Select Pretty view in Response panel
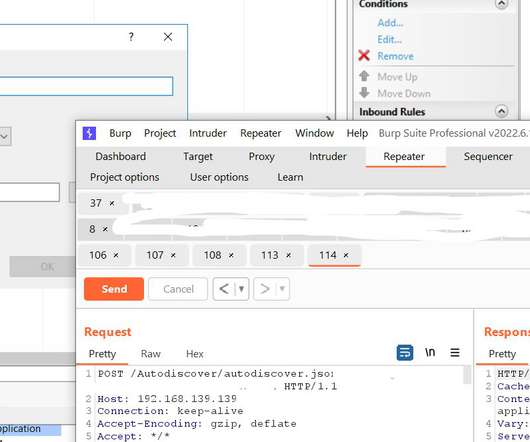530x442 pixels. click(502, 354)
